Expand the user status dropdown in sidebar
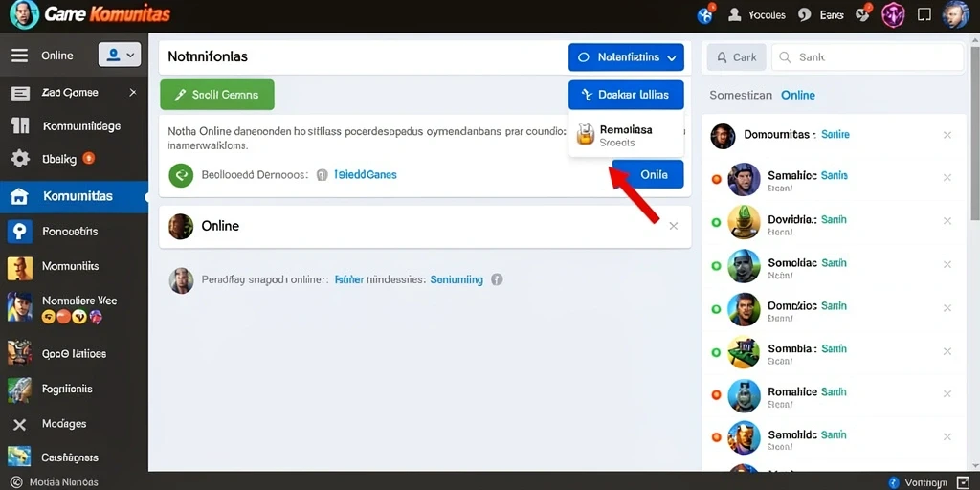Screen dimensions: 980x490 120,55
